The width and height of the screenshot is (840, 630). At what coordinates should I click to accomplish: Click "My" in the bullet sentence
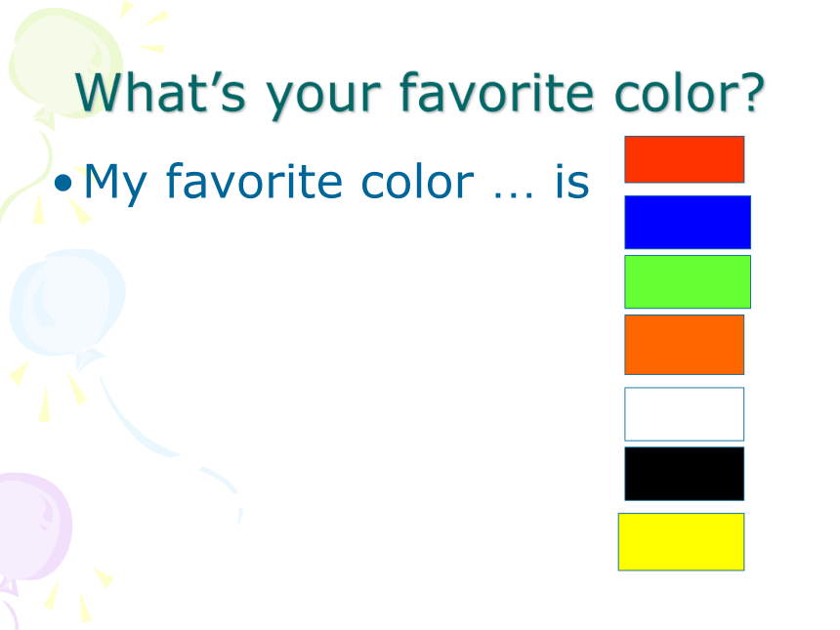(115, 184)
